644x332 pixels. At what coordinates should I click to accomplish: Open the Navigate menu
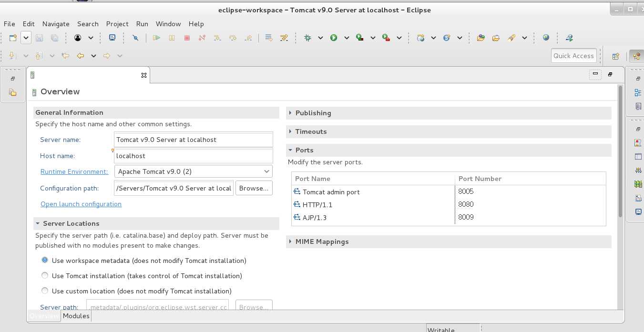point(56,24)
